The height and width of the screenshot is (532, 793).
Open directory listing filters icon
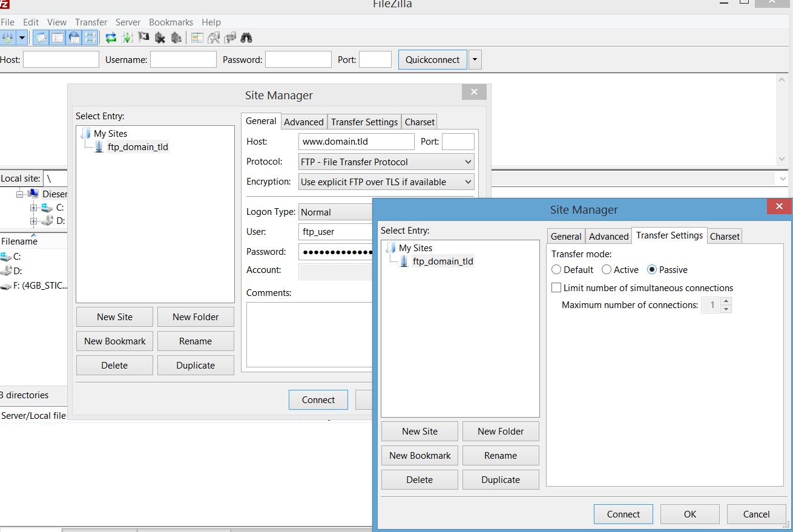click(x=197, y=38)
